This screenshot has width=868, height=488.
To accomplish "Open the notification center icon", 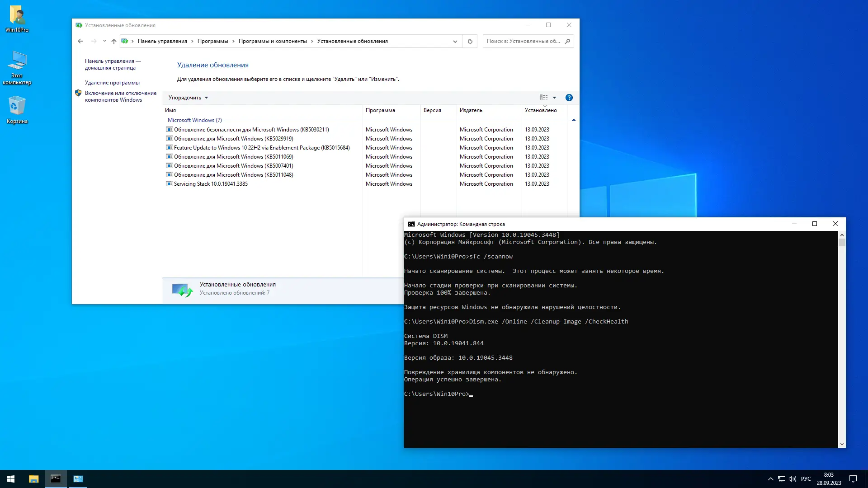I will [853, 479].
